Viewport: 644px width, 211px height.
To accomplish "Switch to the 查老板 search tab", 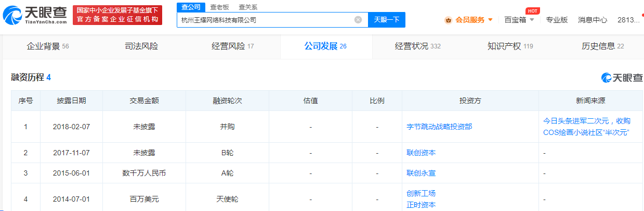I will (219, 7).
